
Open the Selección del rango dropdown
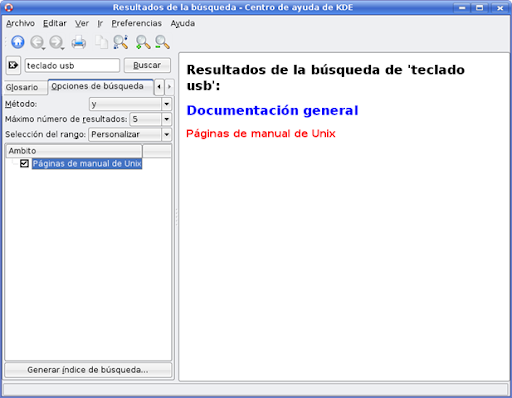pos(130,134)
